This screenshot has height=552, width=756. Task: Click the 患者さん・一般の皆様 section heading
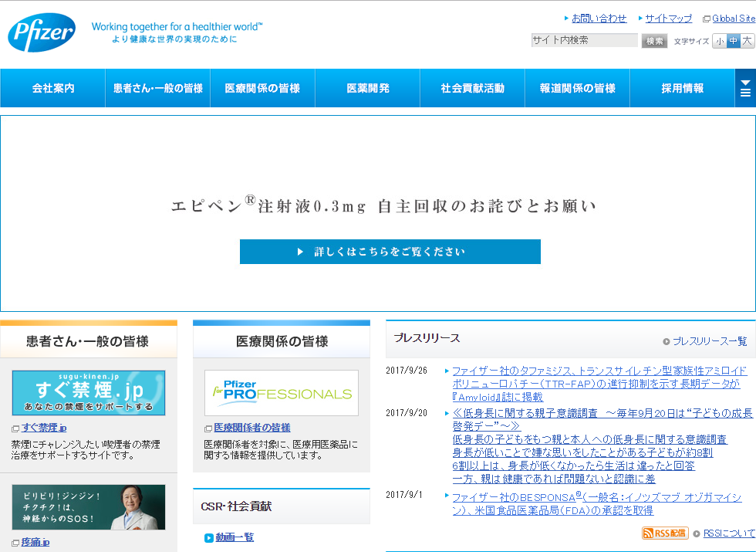pyautogui.click(x=88, y=341)
